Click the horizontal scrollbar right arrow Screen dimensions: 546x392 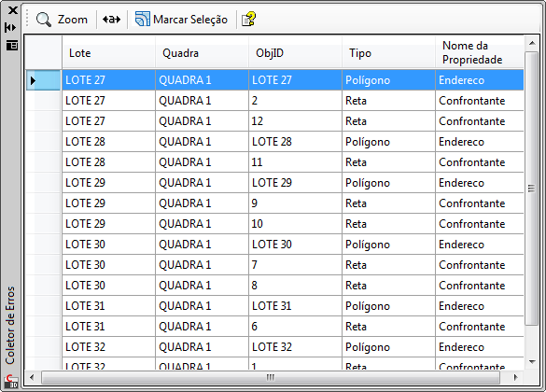tap(516, 377)
